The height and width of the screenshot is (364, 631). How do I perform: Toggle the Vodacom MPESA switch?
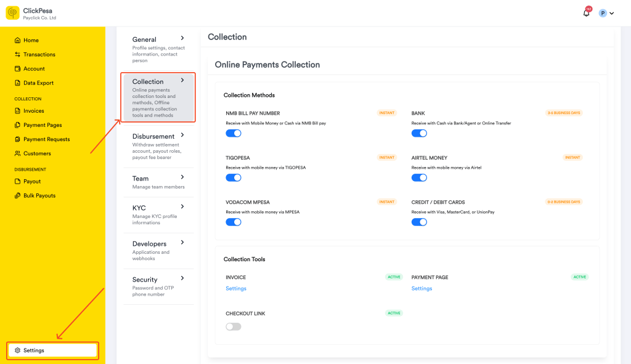234,222
